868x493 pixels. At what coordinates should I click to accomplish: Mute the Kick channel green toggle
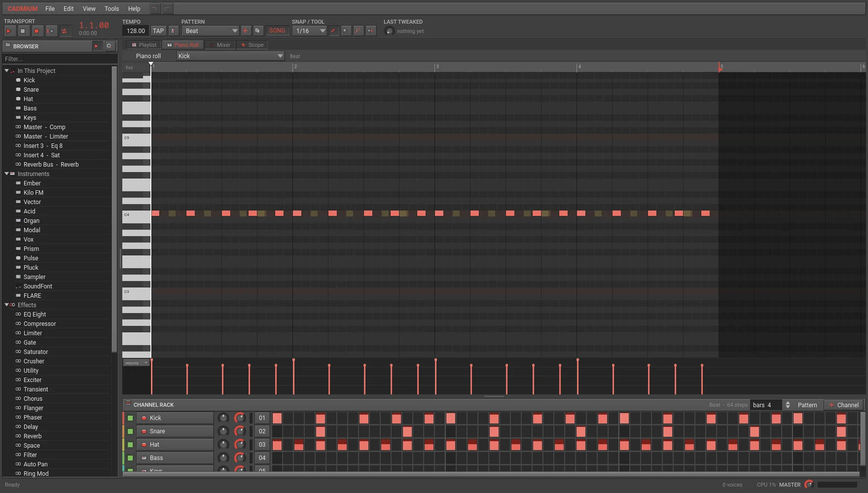coord(130,418)
